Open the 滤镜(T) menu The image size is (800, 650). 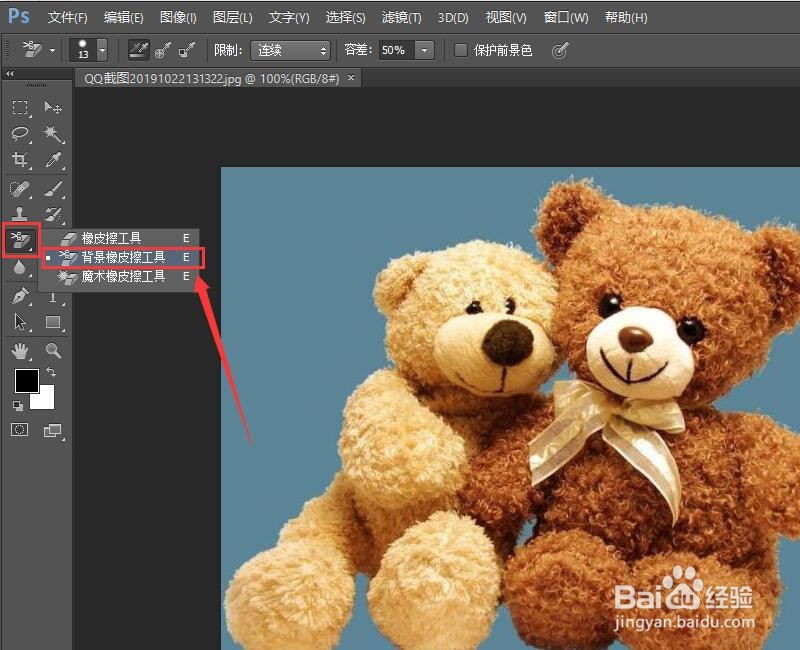(x=402, y=17)
